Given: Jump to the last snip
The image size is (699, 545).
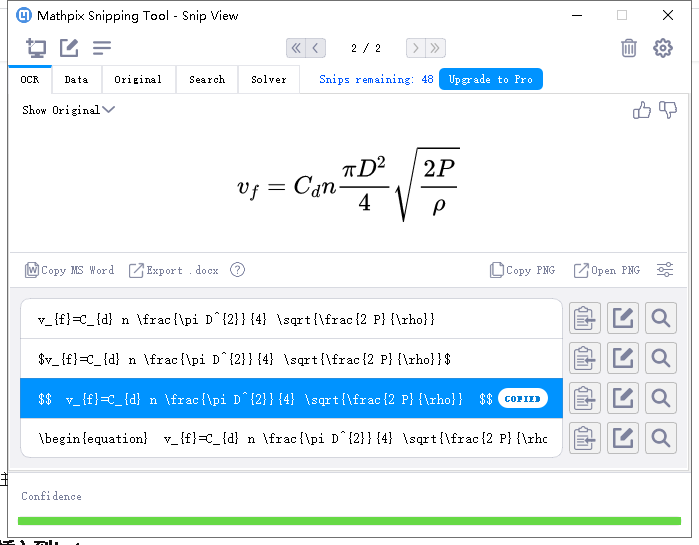Looking at the screenshot, I should point(436,48).
